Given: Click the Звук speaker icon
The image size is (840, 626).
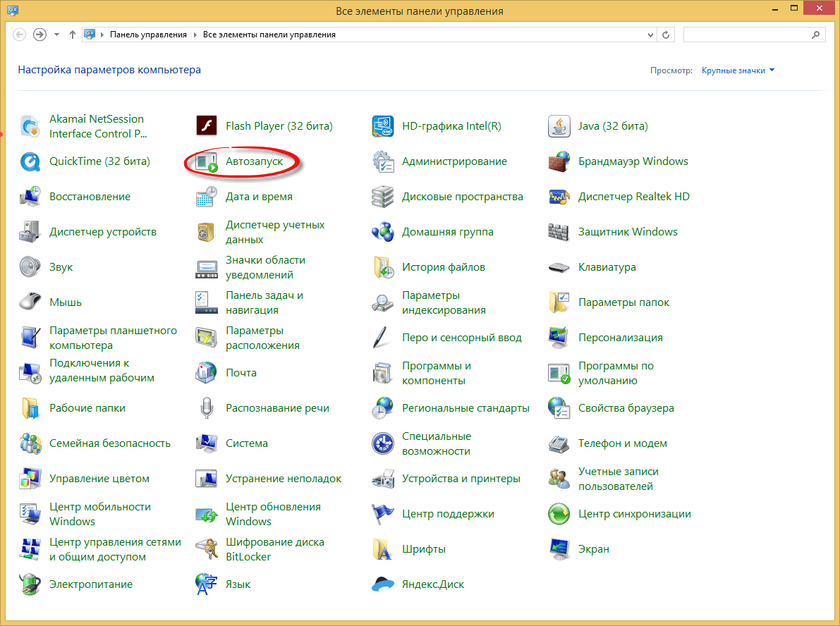Looking at the screenshot, I should pyautogui.click(x=30, y=267).
